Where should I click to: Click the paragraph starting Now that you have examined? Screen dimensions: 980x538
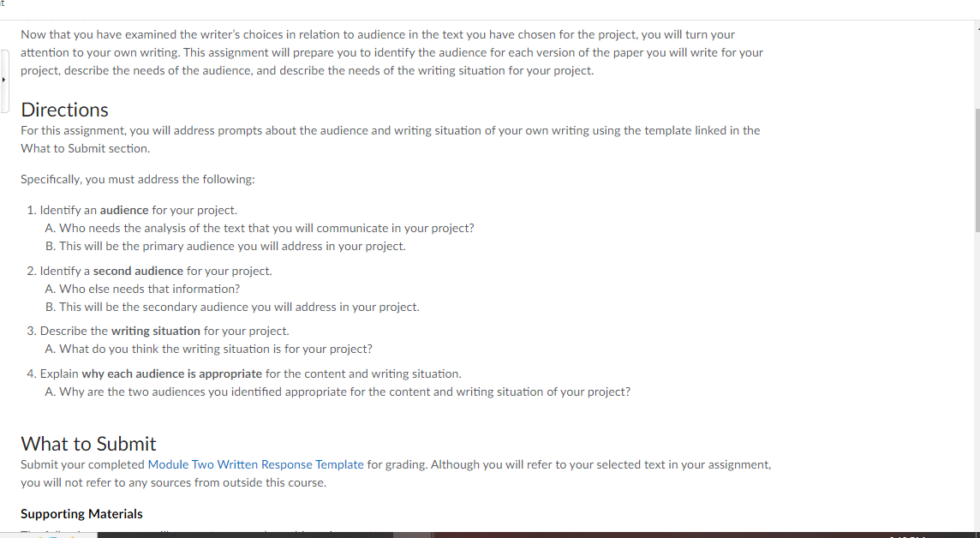(391, 52)
